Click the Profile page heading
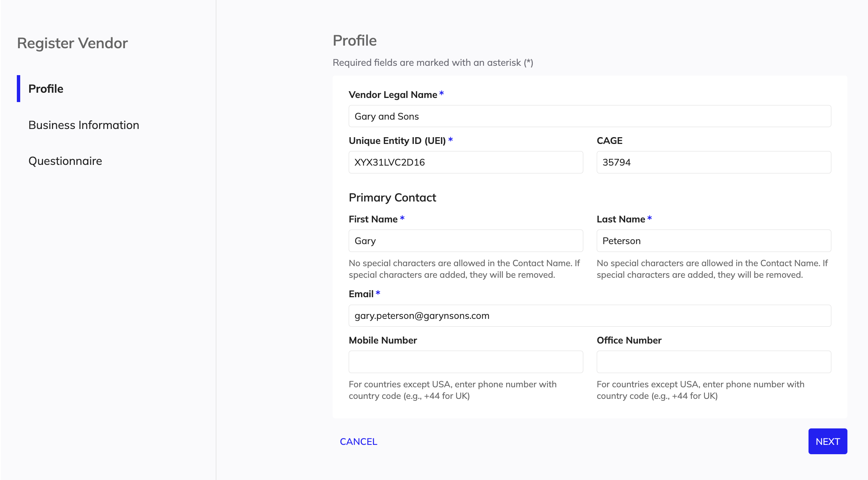 click(x=355, y=41)
